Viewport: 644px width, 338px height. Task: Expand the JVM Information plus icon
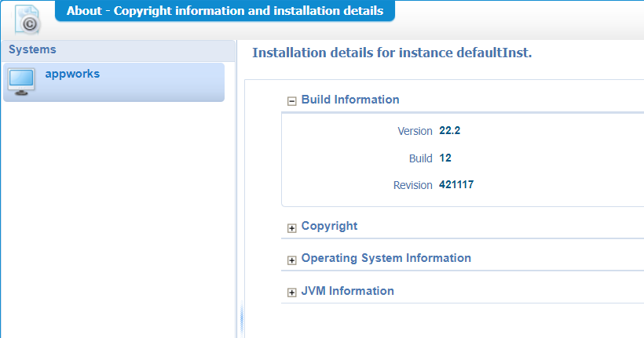292,293
